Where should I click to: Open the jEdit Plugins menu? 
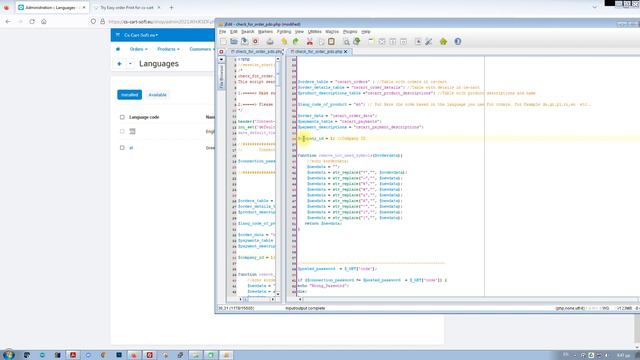pos(350,31)
